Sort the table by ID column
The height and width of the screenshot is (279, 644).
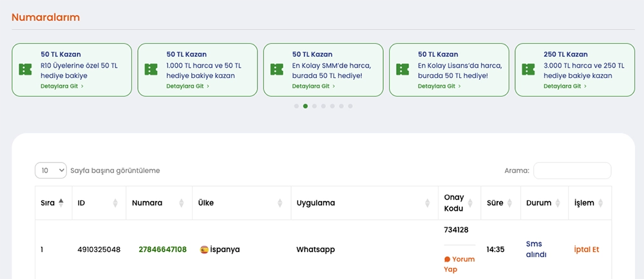point(115,203)
